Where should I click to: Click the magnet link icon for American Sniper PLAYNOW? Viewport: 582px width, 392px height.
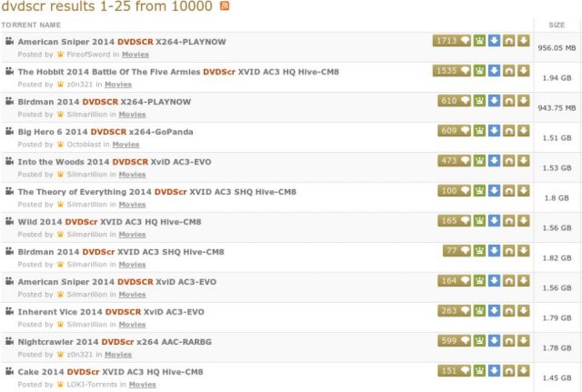point(509,41)
